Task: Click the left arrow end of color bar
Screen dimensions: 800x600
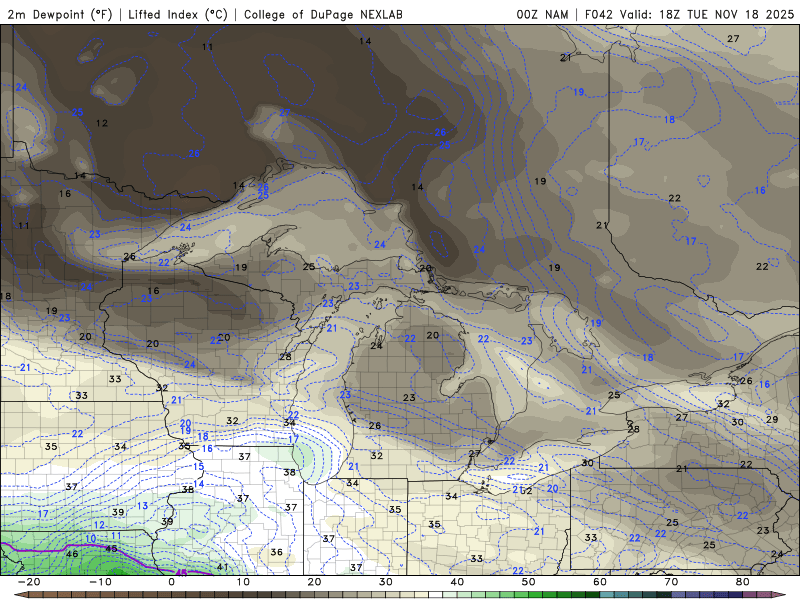Action: [x=19, y=594]
